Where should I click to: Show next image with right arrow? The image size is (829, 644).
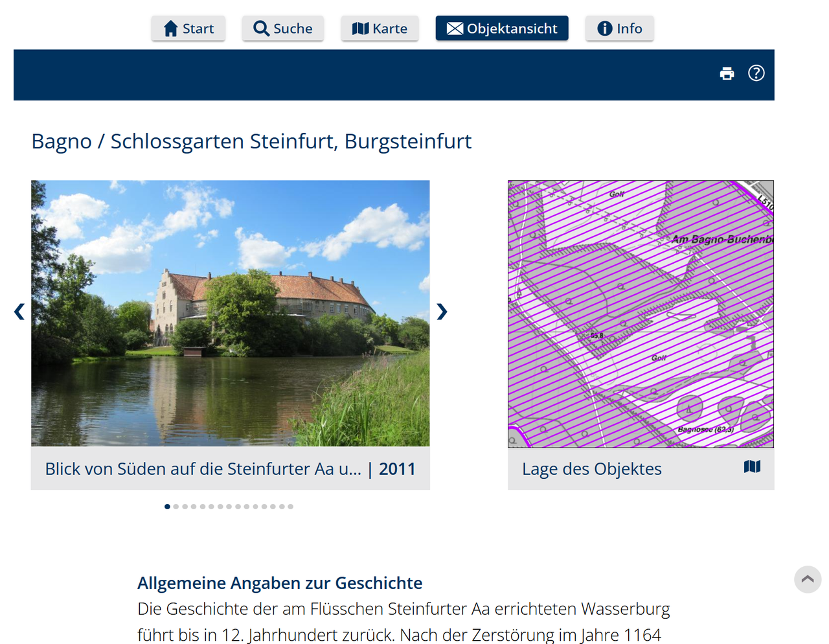(x=442, y=312)
